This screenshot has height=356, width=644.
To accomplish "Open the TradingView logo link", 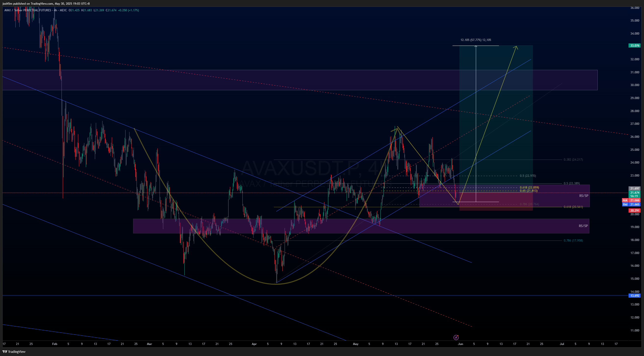I will pyautogui.click(x=14, y=352).
